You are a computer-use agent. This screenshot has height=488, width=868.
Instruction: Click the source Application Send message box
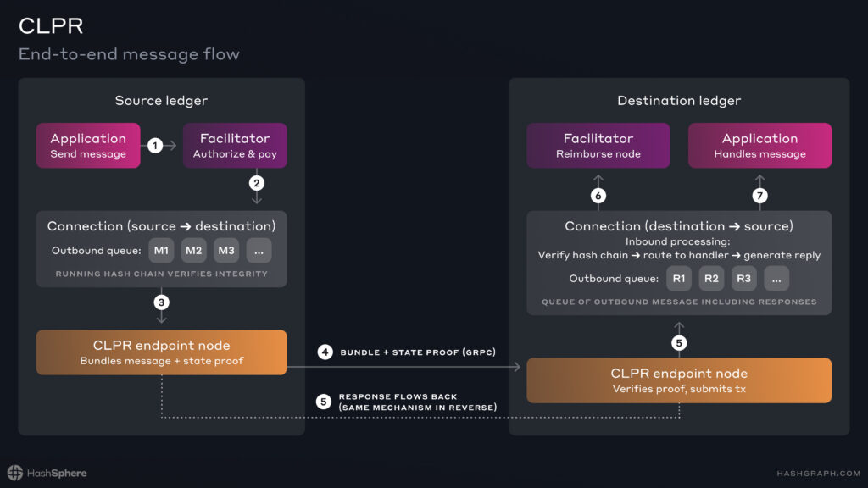tap(88, 146)
